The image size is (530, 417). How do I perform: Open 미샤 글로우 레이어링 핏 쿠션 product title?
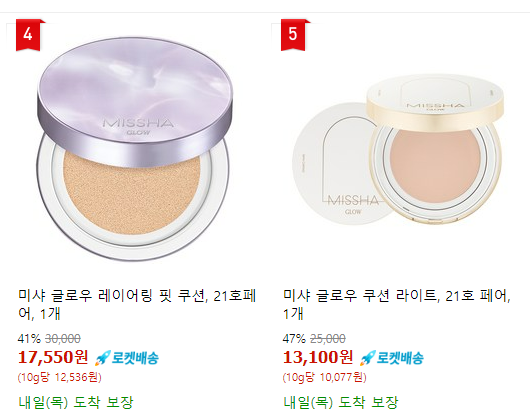coord(137,304)
